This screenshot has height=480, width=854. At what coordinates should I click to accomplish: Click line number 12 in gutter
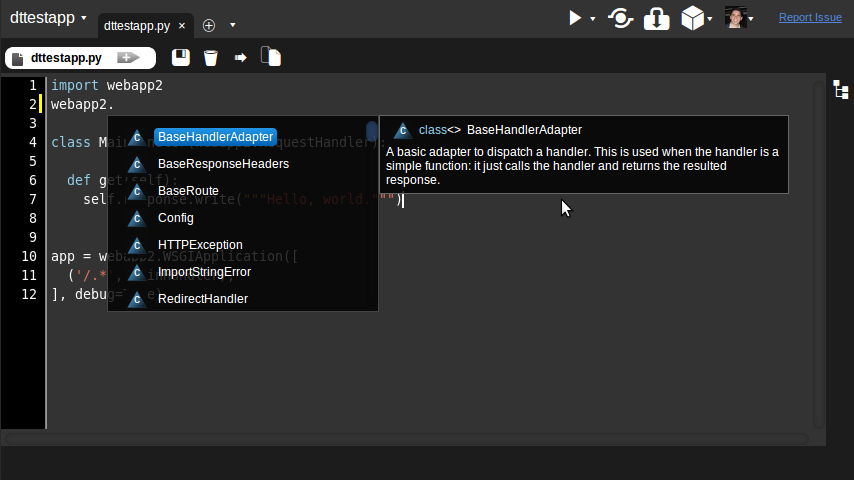coord(29,294)
